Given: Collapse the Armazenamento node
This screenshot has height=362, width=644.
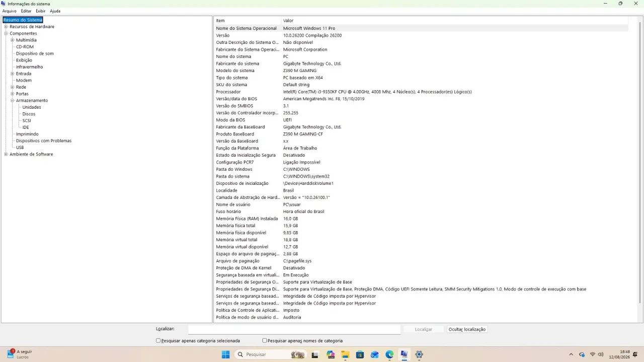Looking at the screenshot, I should (13, 100).
